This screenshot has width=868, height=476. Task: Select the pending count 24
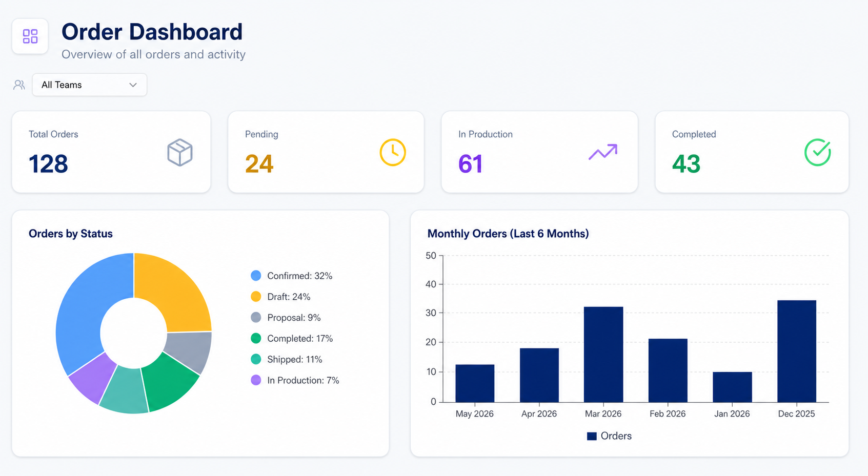[259, 164]
